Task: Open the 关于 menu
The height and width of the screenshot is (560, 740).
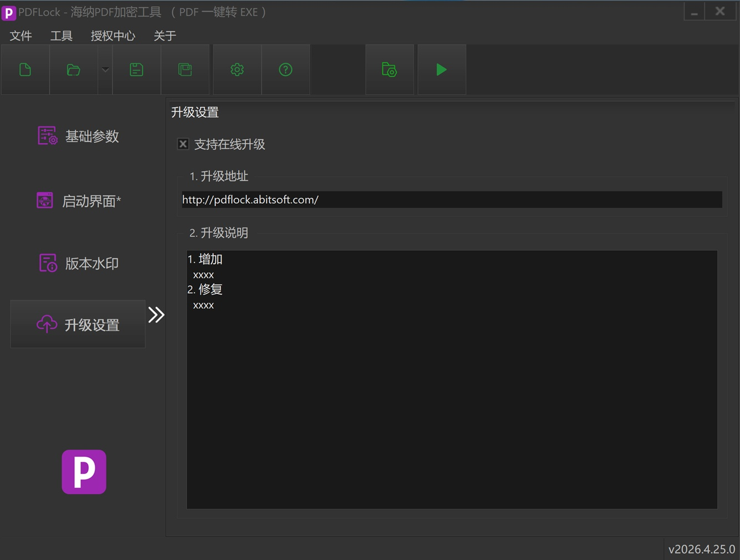Action: pos(164,36)
